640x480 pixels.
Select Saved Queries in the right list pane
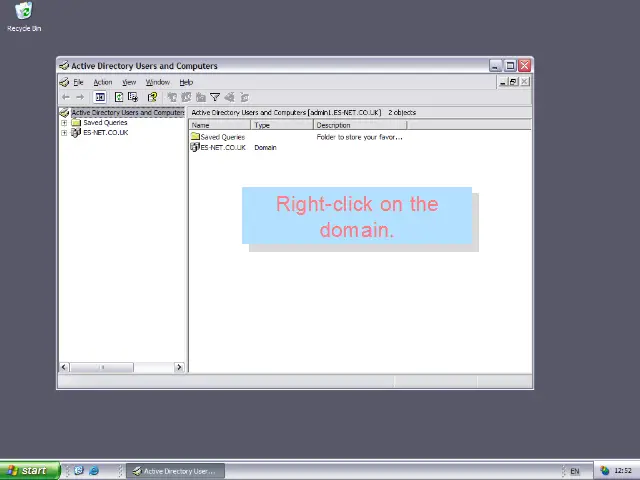(222, 137)
